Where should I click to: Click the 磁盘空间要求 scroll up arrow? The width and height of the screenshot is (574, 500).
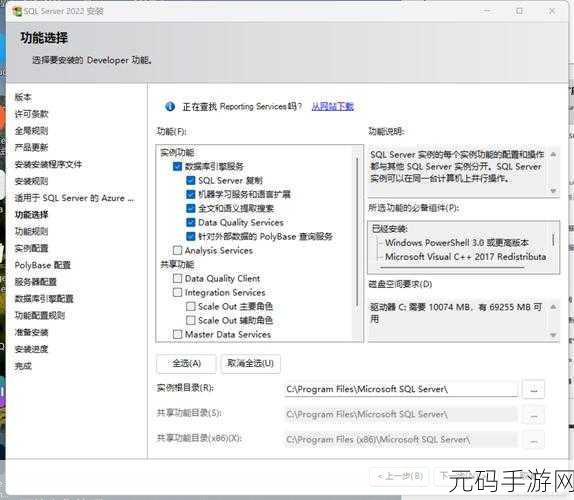point(553,306)
